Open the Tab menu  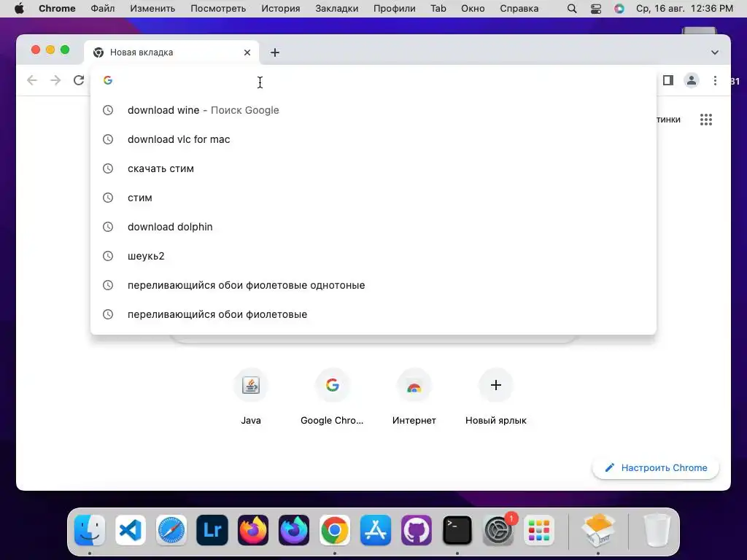click(438, 9)
